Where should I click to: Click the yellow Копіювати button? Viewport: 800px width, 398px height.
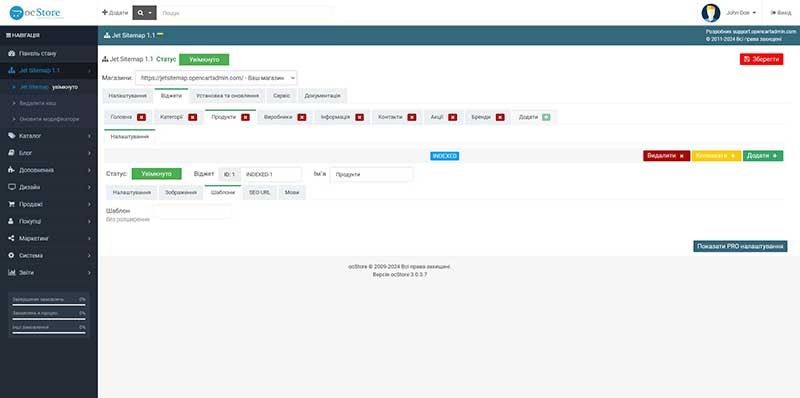point(716,156)
